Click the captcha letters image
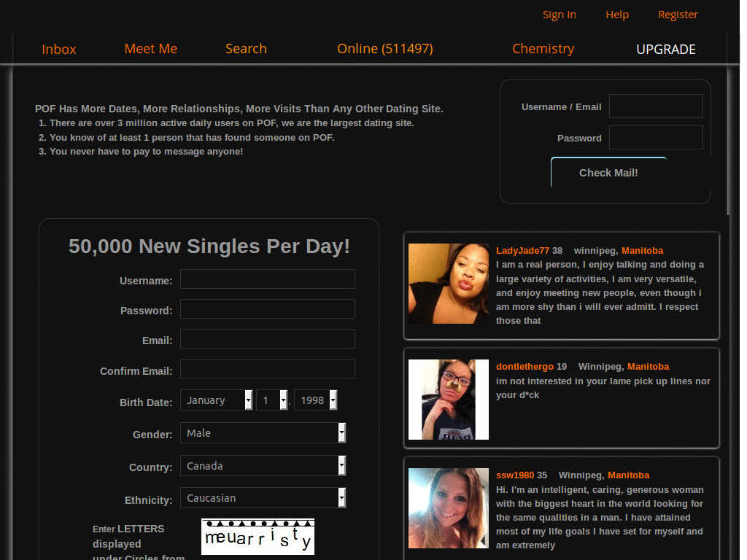The image size is (747, 560). tap(258, 537)
